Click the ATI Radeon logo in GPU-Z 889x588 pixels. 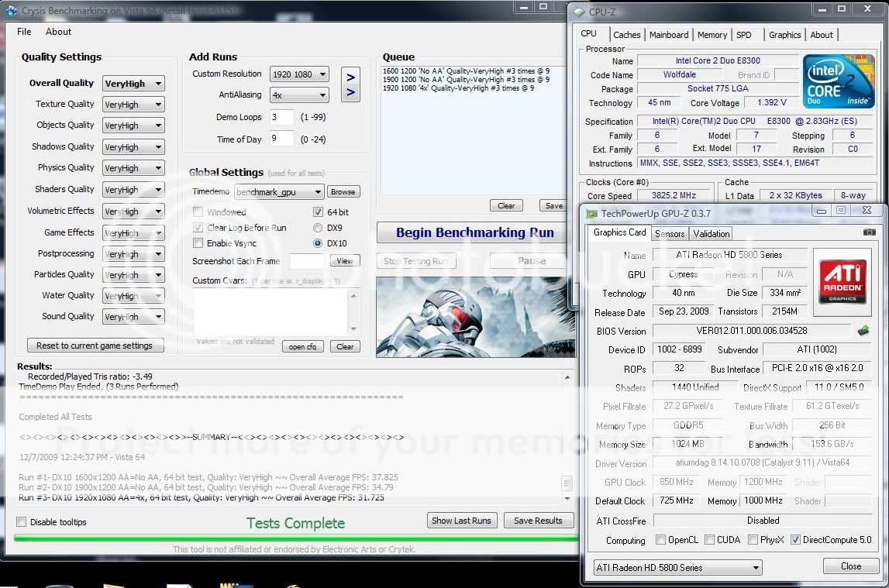pos(842,280)
